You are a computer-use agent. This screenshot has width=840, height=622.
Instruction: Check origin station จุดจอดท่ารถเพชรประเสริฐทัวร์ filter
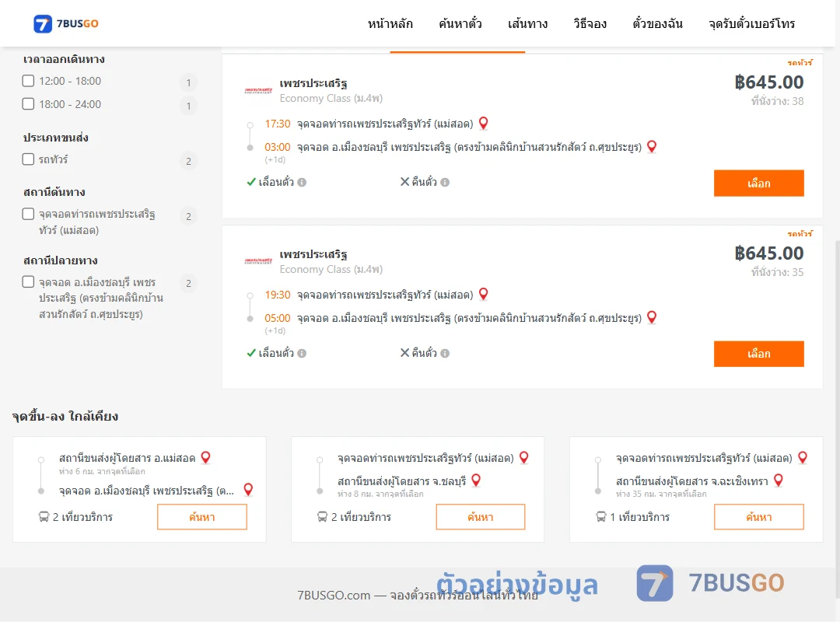29,214
